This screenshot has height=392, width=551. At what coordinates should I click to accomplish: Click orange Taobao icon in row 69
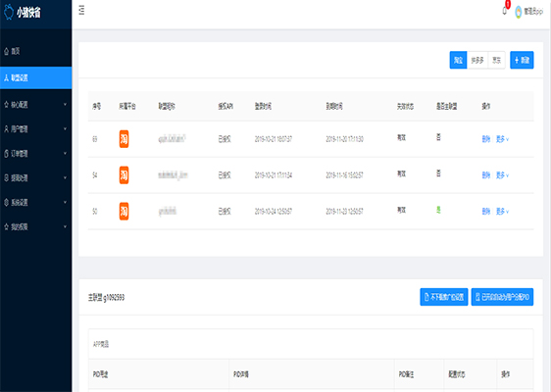(x=124, y=139)
